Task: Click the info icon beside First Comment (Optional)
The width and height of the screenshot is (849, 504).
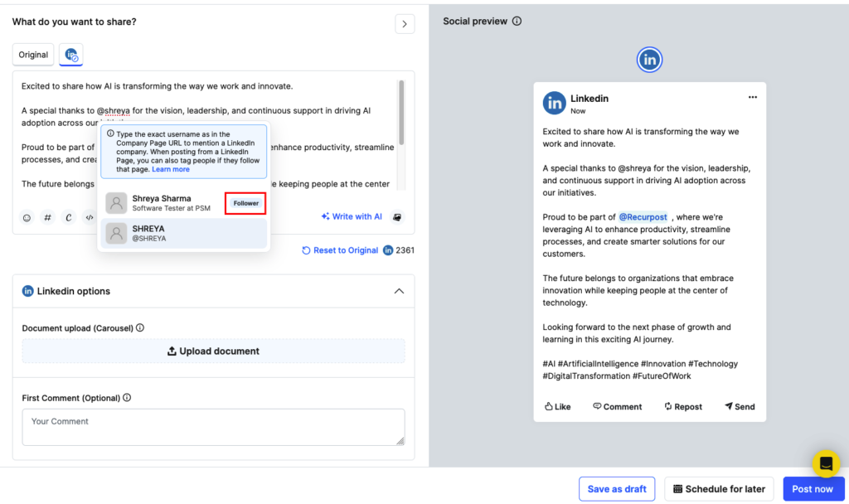Action: (x=127, y=397)
